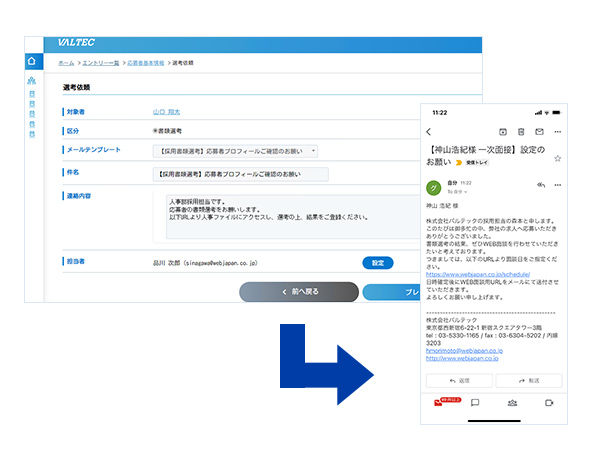600x450 pixels.
Task: Tap the signal strength indicator in the status bar
Action: [538, 112]
